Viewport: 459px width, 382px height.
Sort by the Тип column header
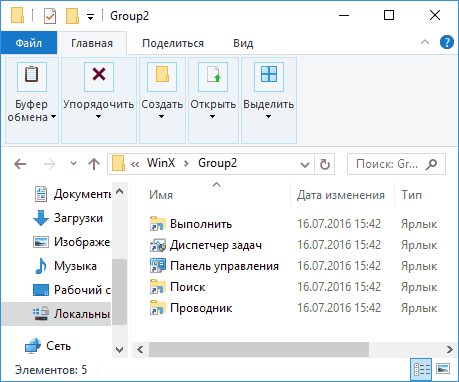pyautogui.click(x=411, y=195)
